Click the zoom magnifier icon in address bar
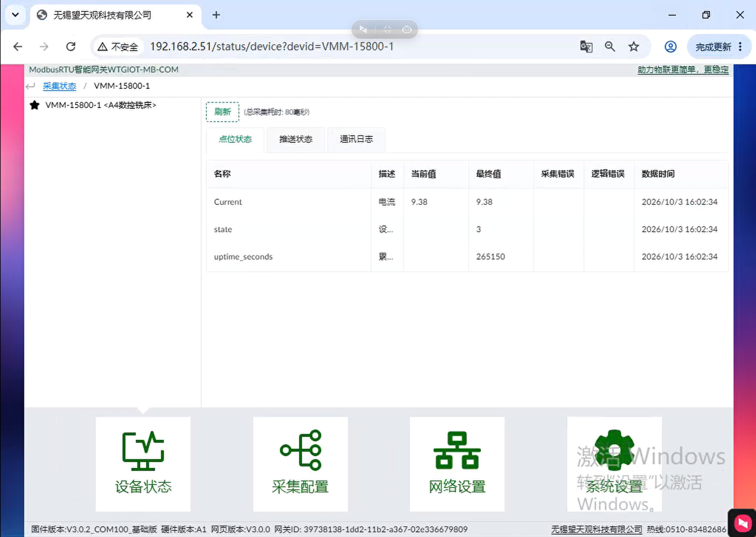The width and height of the screenshot is (756, 537). coord(610,47)
